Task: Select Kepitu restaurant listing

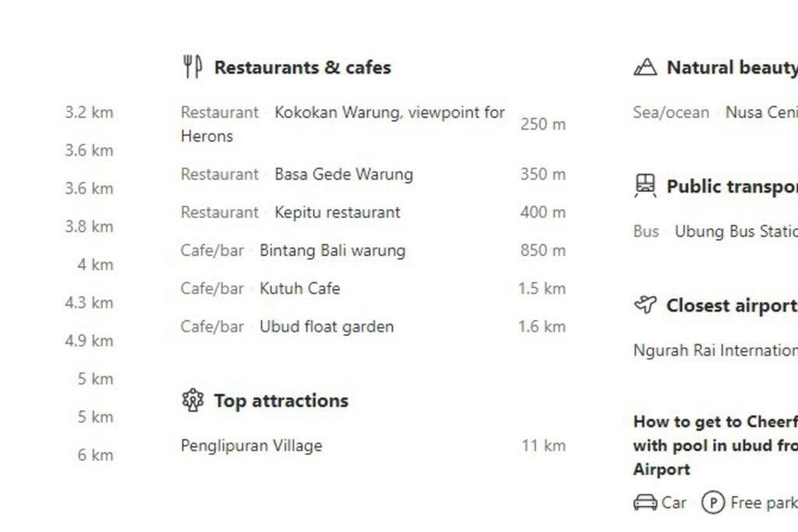Action: point(373,212)
